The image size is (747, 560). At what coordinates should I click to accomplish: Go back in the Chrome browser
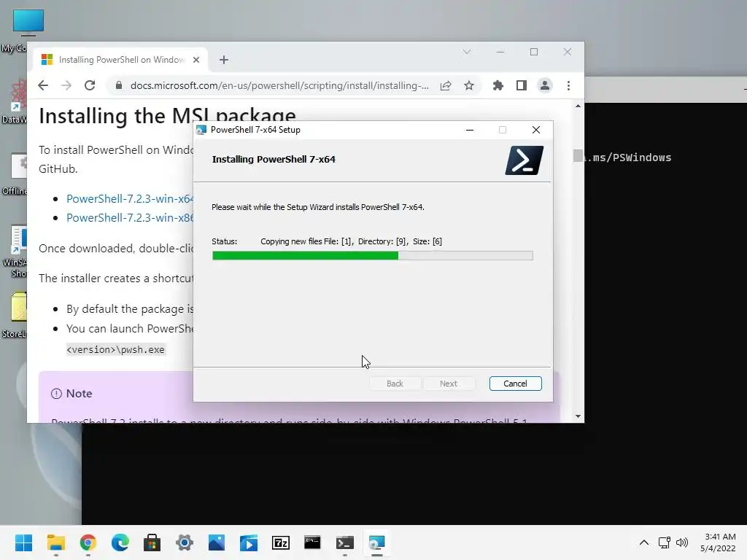tap(43, 86)
